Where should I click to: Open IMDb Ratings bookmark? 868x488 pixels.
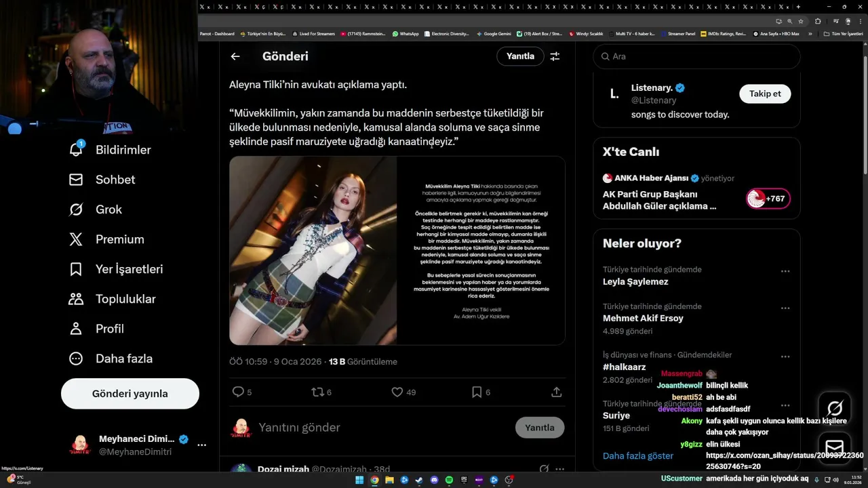(723, 34)
